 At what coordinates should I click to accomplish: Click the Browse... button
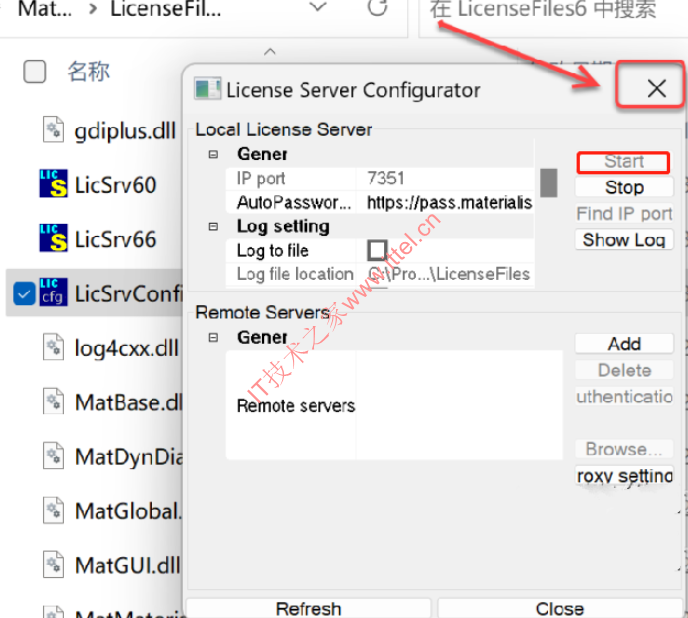(624, 449)
